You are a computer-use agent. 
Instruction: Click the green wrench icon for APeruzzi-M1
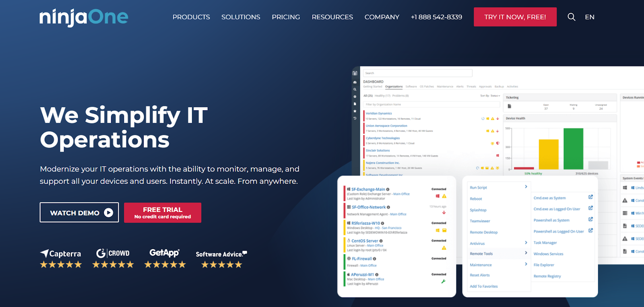pos(443,281)
